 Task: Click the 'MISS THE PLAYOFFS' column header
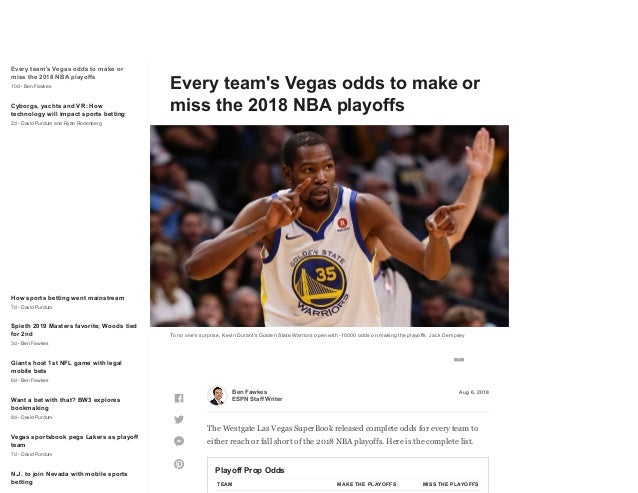point(450,484)
